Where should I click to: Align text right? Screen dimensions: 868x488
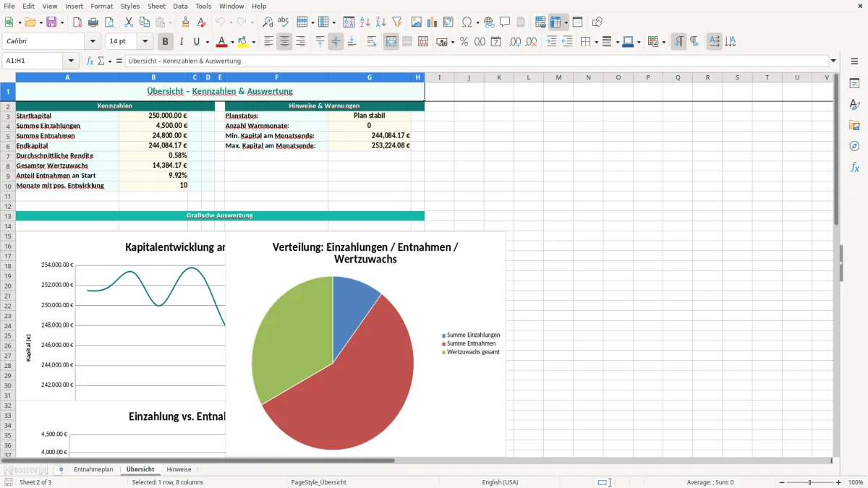[x=300, y=42]
